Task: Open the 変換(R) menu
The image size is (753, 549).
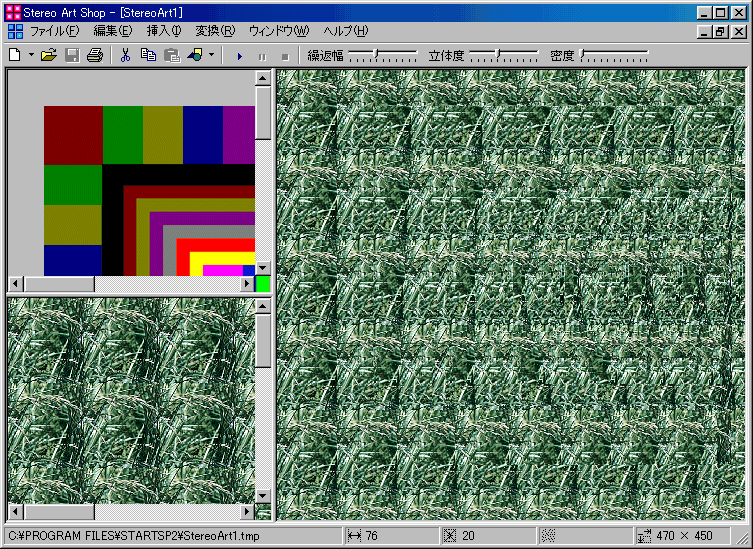Action: [x=215, y=31]
